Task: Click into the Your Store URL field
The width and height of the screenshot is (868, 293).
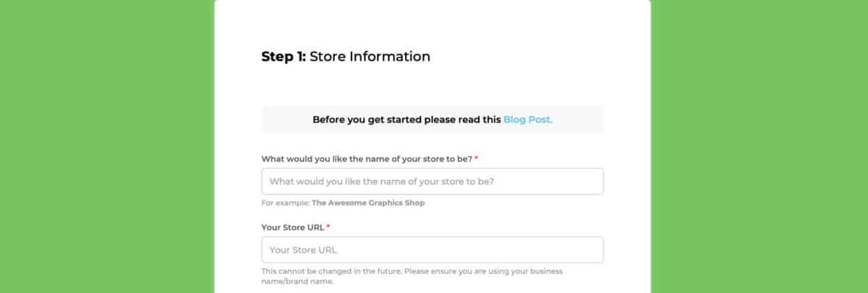Action: (432, 250)
